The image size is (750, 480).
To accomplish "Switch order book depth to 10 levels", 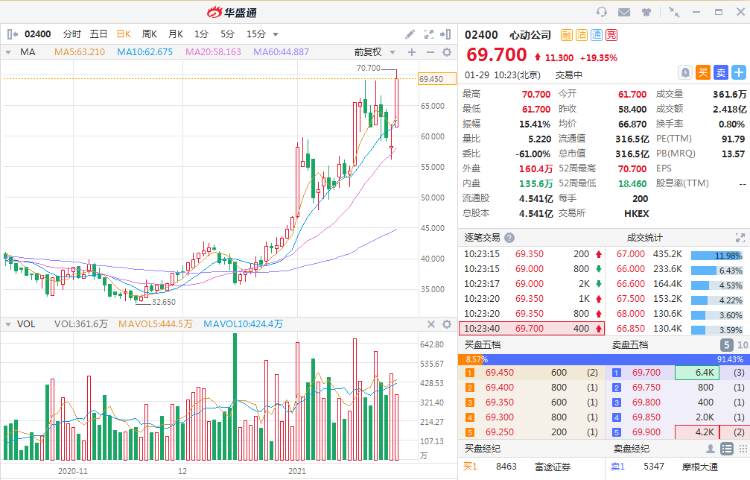I will pyautogui.click(x=741, y=344).
